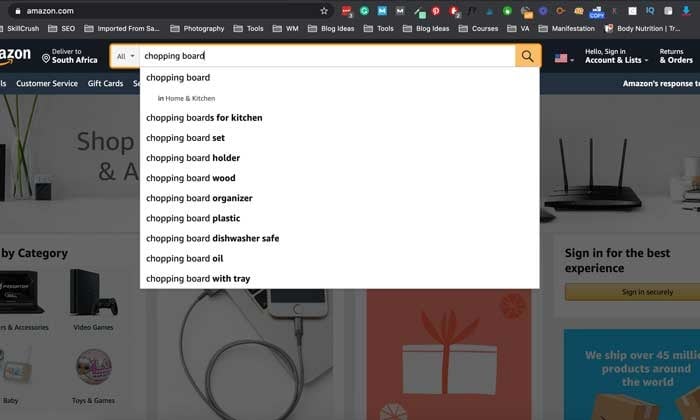Select 'chopping board organizer' suggestion
The height and width of the screenshot is (420, 700).
[x=339, y=198]
